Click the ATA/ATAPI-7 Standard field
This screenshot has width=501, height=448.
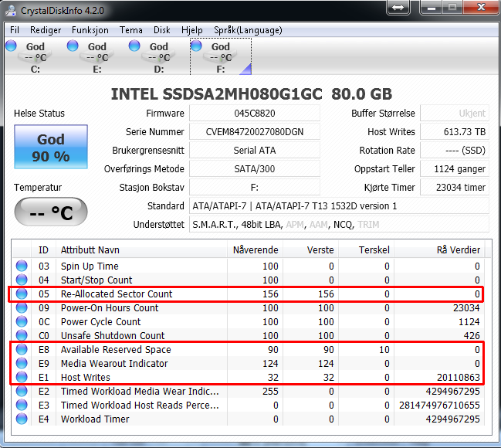point(340,206)
